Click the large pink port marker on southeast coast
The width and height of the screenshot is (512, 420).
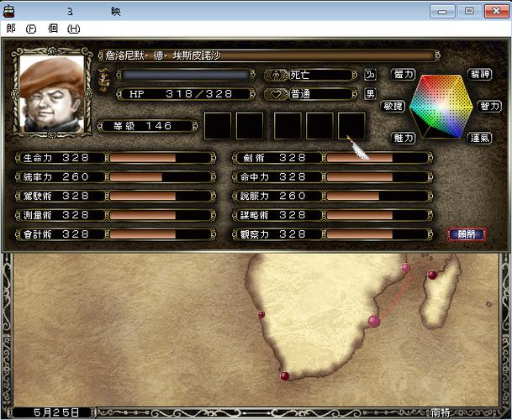click(x=374, y=321)
